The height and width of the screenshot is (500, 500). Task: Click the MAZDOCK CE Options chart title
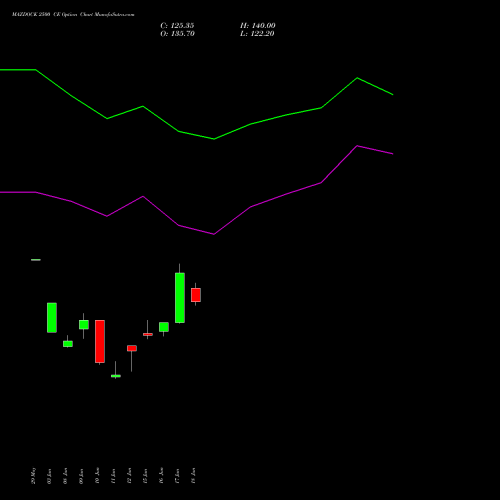(73, 15)
